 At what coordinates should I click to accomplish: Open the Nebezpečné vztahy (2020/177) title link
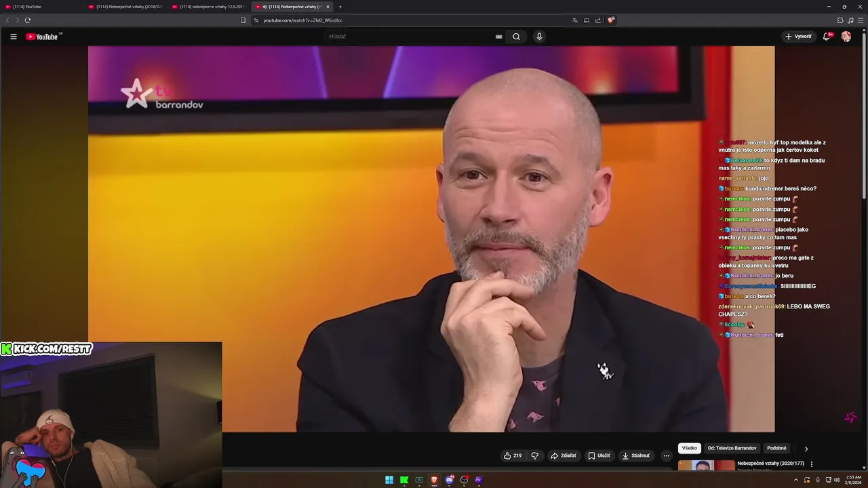(x=770, y=464)
